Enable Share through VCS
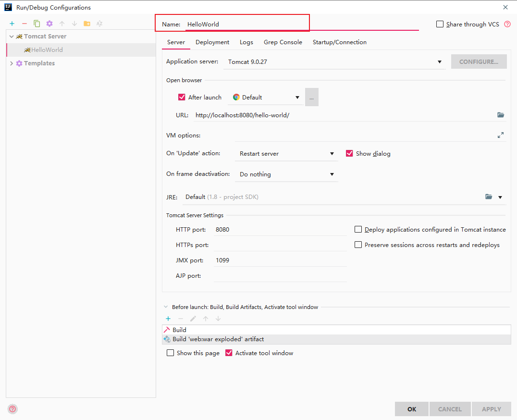517x420 pixels. click(x=440, y=24)
